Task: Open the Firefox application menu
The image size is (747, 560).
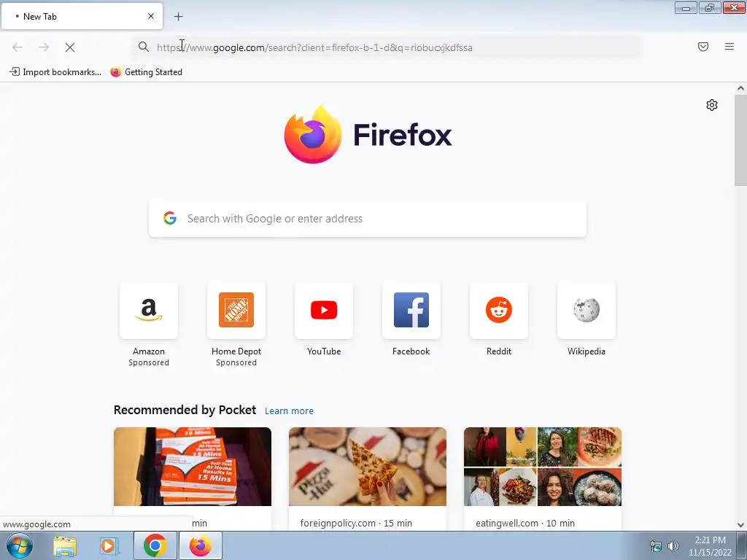Action: pyautogui.click(x=729, y=47)
